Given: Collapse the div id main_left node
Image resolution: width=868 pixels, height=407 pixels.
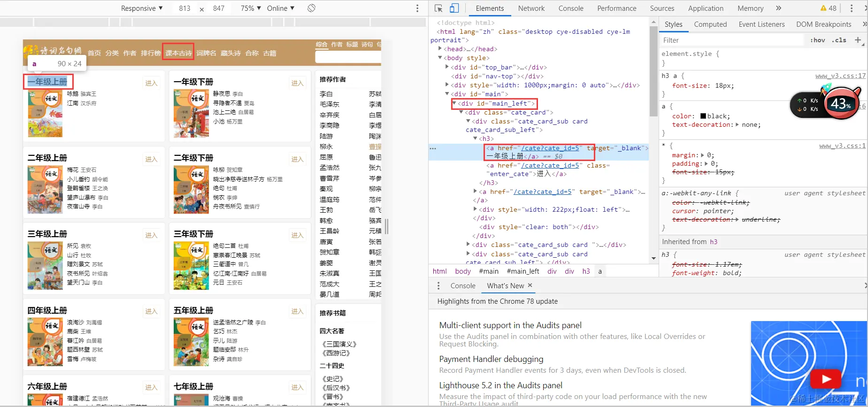Looking at the screenshot, I should [x=454, y=103].
